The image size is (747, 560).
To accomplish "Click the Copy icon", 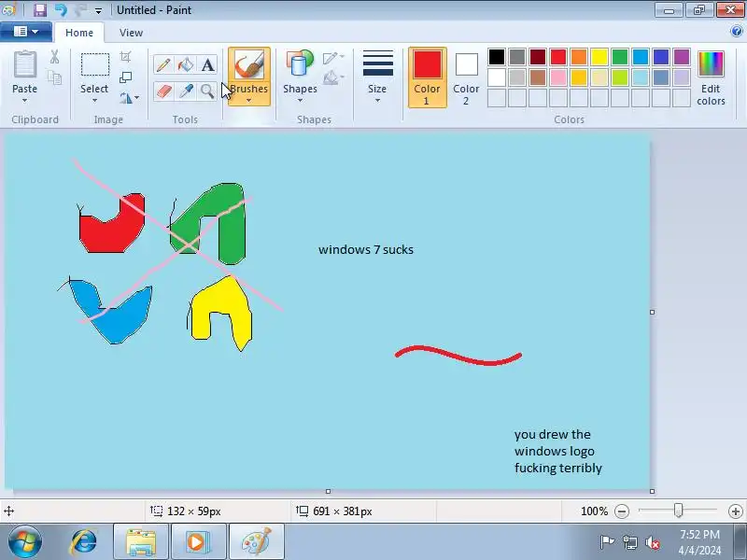I will [x=55, y=77].
